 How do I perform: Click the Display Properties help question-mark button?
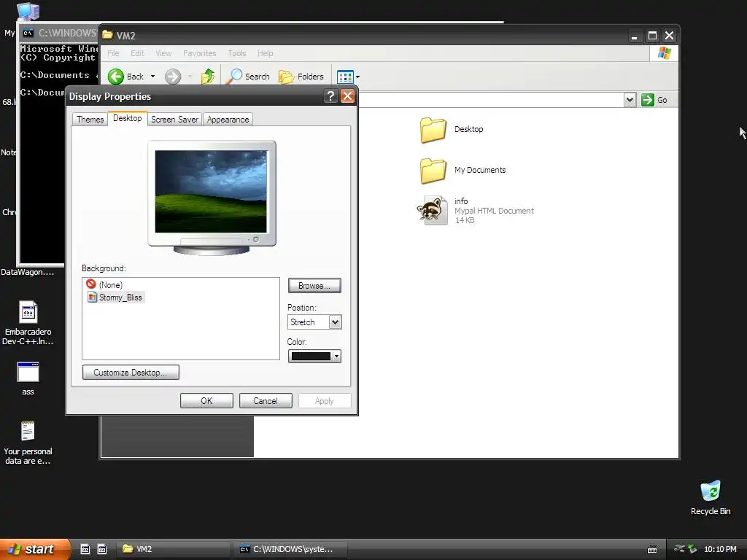coord(330,96)
